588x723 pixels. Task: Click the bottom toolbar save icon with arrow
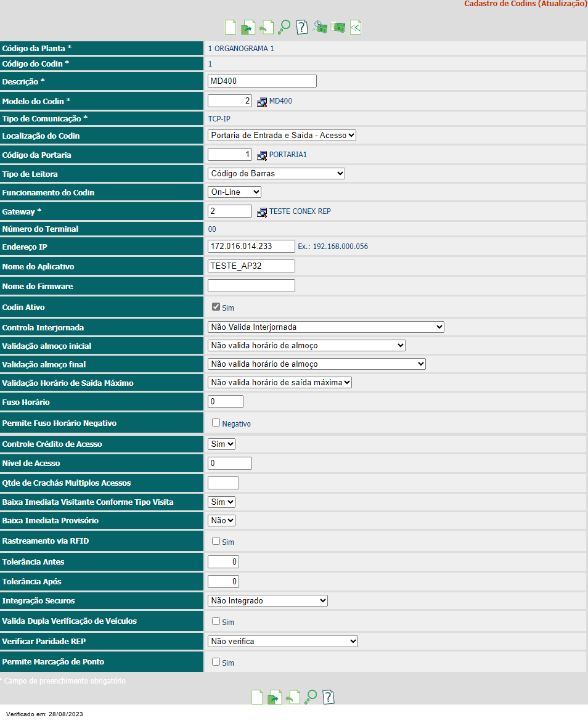(x=275, y=697)
